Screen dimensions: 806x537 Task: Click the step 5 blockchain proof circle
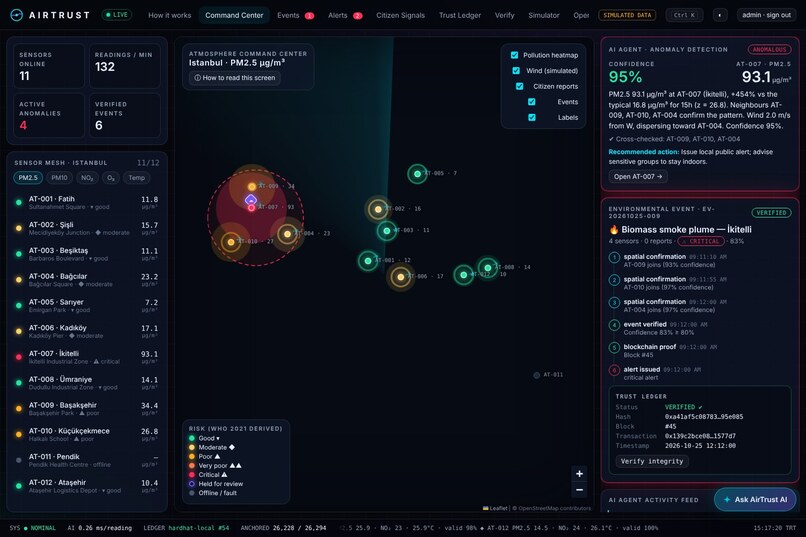pyautogui.click(x=614, y=348)
